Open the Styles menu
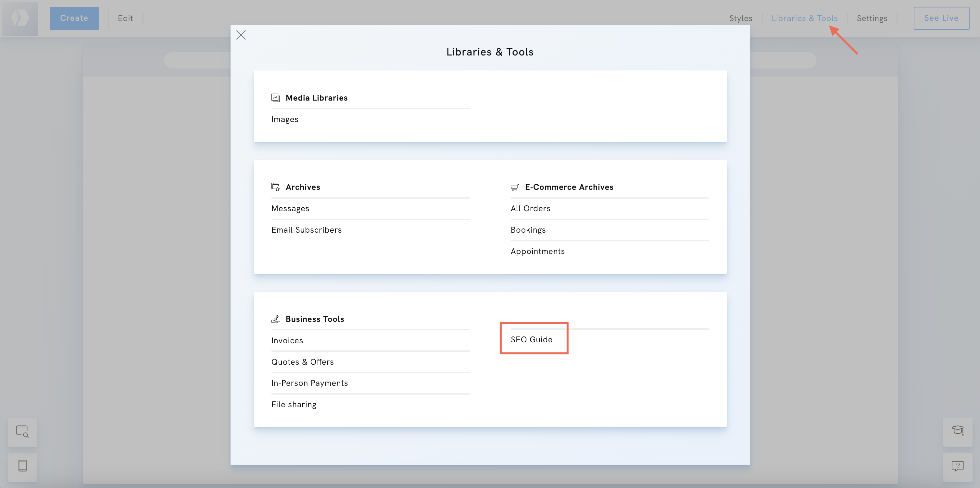The image size is (980, 488). pos(740,18)
